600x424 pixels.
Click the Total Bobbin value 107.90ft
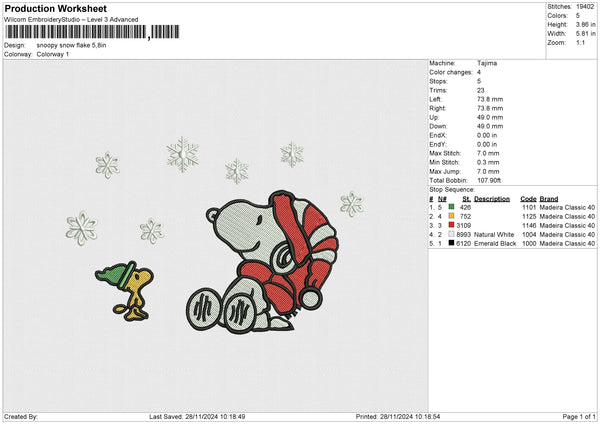pyautogui.click(x=489, y=180)
